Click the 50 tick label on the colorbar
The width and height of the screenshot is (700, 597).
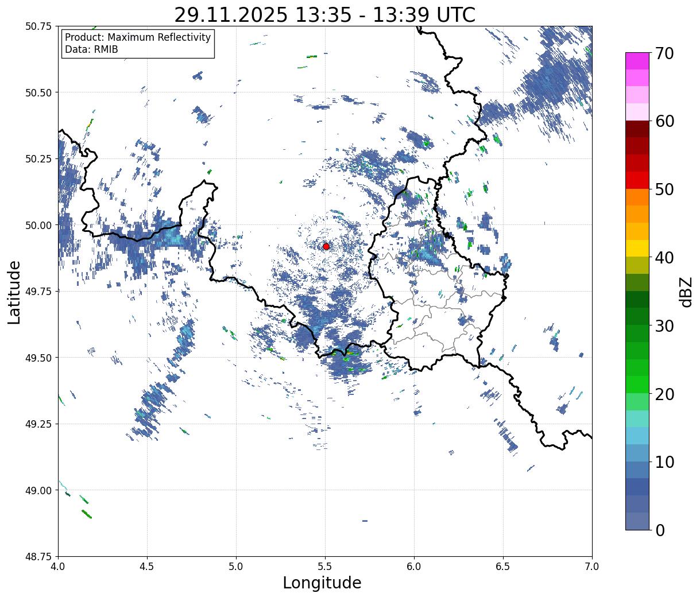coord(663,189)
